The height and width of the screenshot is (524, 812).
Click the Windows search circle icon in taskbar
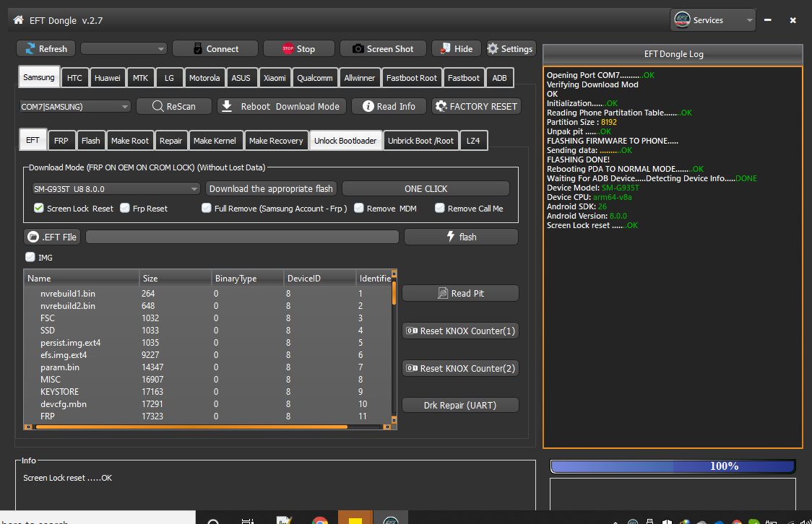click(213, 521)
